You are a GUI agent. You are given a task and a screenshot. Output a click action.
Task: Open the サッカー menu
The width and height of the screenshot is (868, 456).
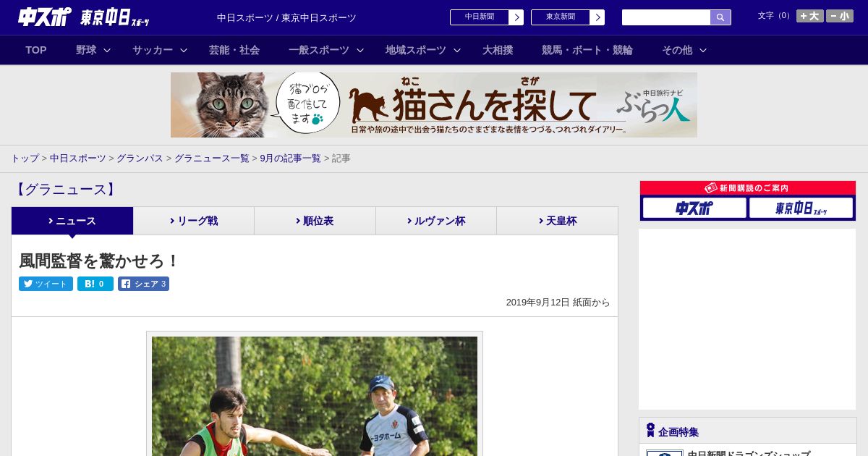(153, 50)
